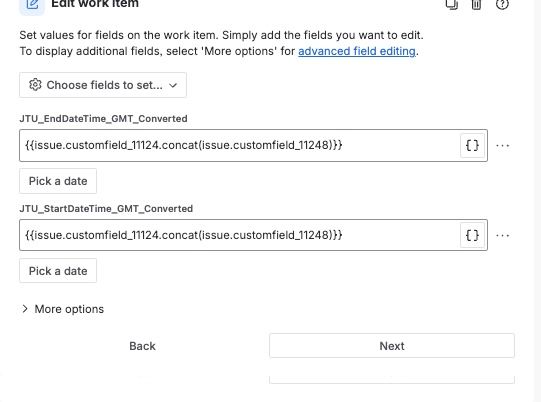Go back with the Back button
The width and height of the screenshot is (541, 402).
[142, 346]
